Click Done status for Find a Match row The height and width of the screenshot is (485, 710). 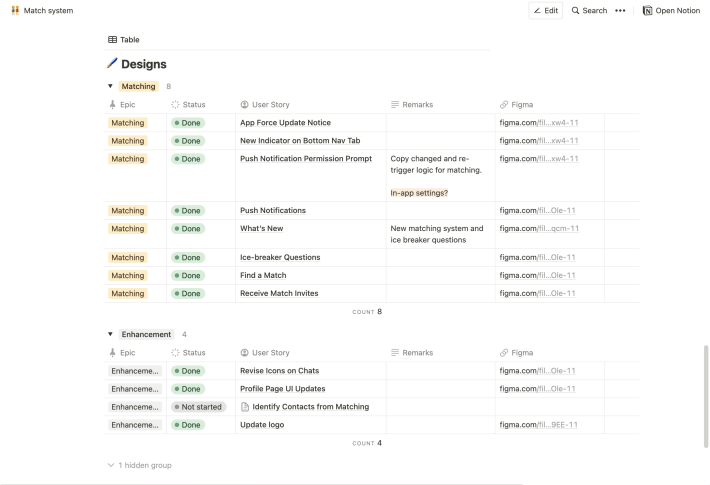188,275
